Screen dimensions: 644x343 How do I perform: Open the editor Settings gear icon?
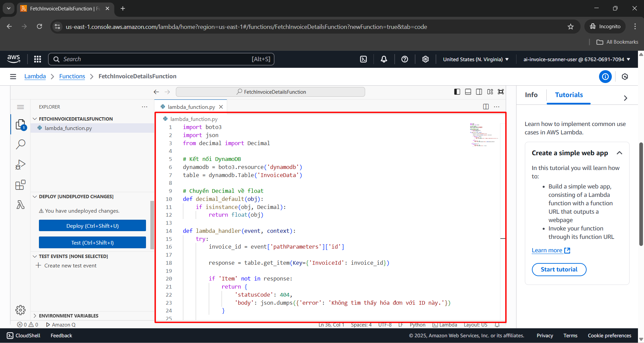pyautogui.click(x=20, y=310)
